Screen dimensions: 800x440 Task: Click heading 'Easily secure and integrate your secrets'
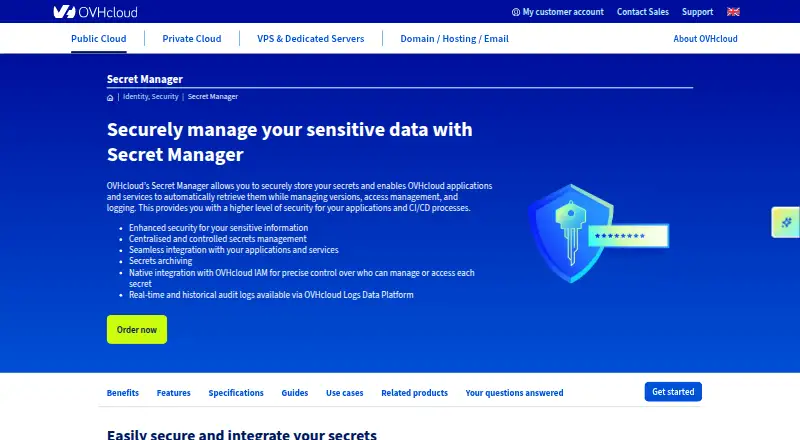point(242,435)
